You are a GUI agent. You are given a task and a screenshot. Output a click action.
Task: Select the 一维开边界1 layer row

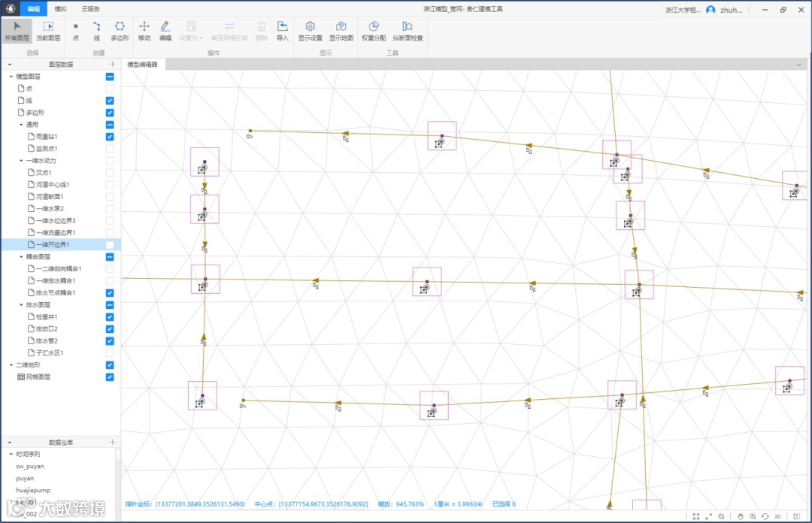pyautogui.click(x=61, y=244)
